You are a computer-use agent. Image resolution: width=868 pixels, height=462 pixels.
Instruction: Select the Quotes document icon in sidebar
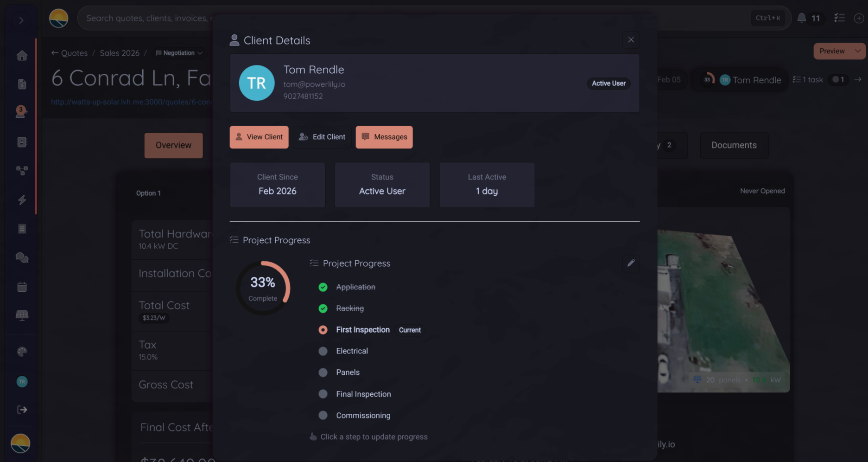22,84
